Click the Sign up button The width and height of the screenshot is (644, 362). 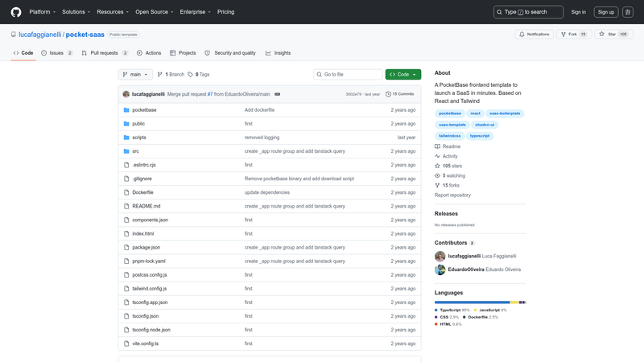pos(606,12)
